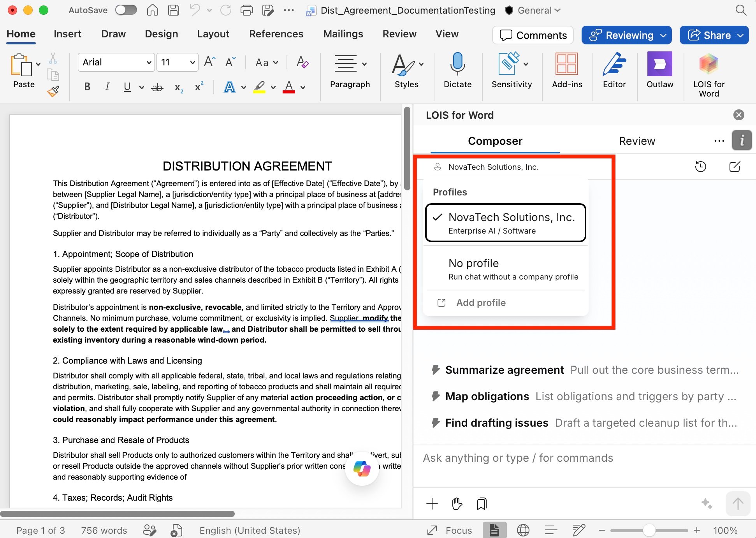756x538 pixels.
Task: Activate the Format Painter brush
Action: 53,91
